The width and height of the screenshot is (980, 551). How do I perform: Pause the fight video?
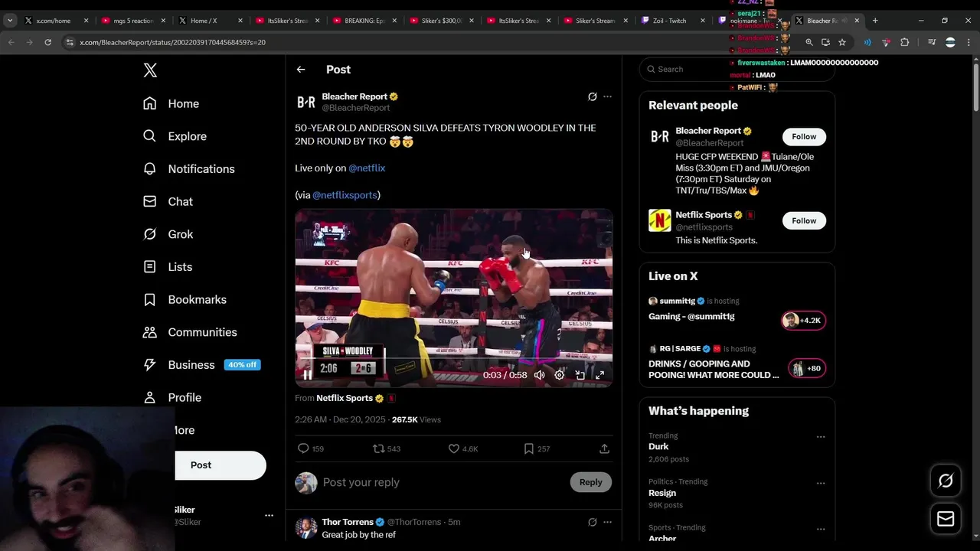(x=308, y=375)
